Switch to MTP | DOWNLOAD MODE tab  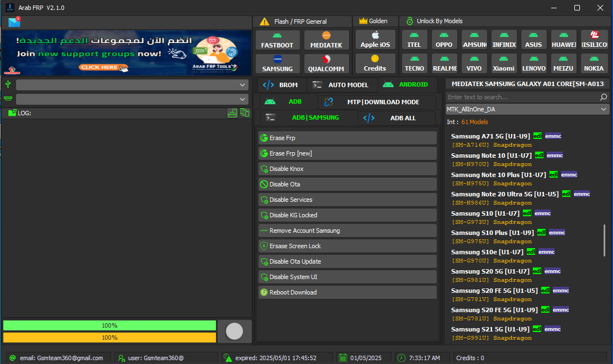point(377,102)
